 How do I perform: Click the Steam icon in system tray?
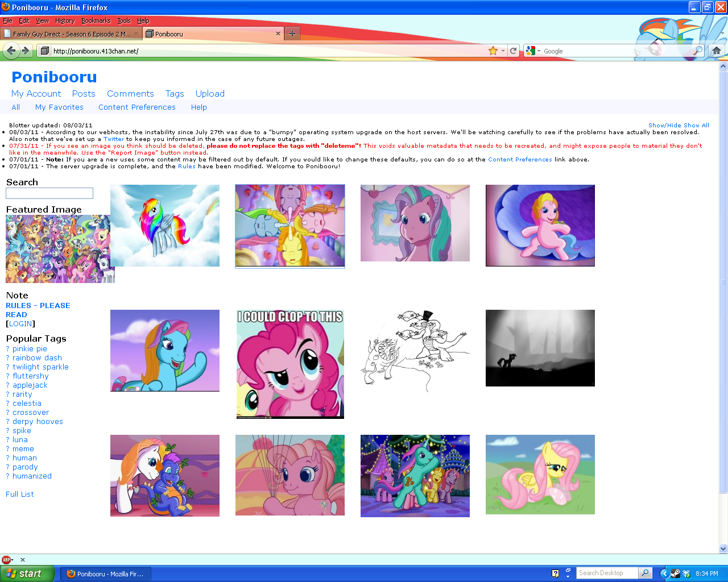(x=675, y=573)
